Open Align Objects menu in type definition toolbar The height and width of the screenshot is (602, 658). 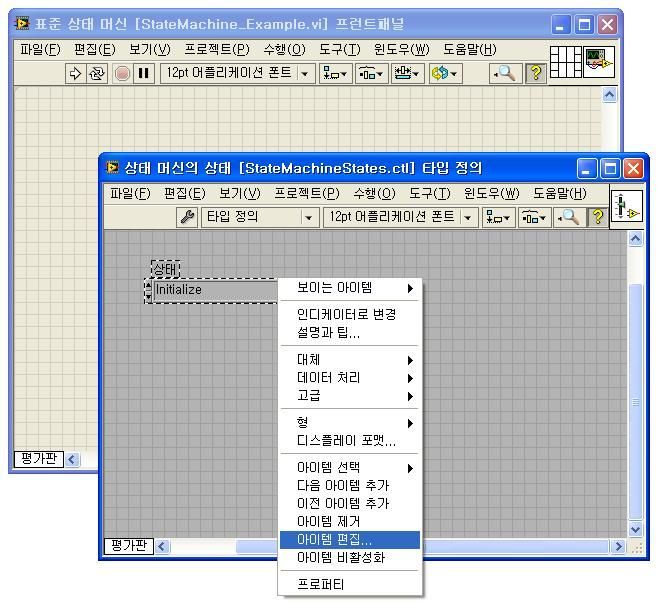(x=498, y=218)
